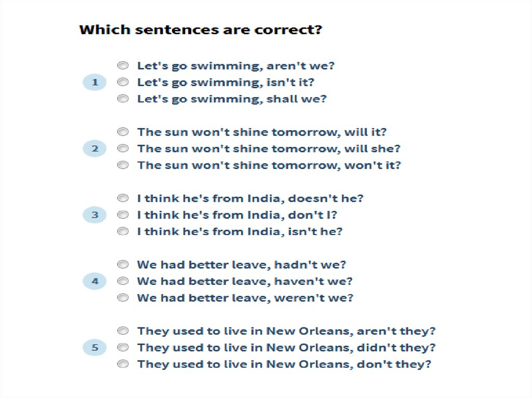Mark "The sun won't shine tomorrow, won't it?"
This screenshot has height=398, width=532.
coord(123,165)
